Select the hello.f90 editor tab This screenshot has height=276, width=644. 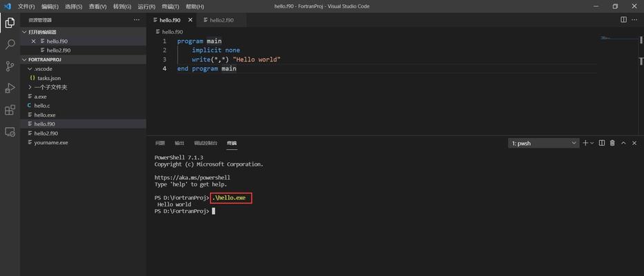[x=170, y=20]
